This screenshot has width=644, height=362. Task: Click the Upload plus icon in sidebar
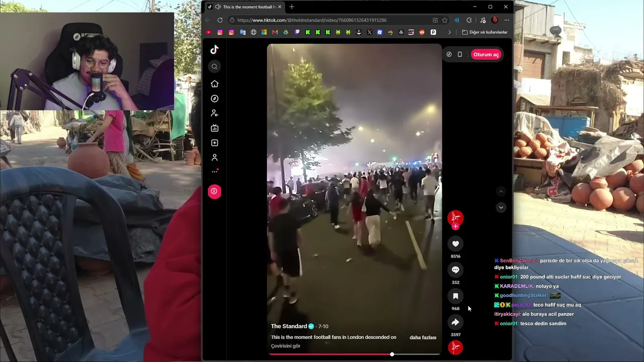point(214,143)
